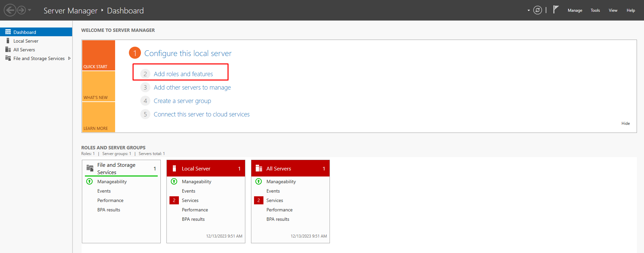The width and height of the screenshot is (644, 253).
Task: Open Manageability in All Servers tile
Action: pyautogui.click(x=281, y=182)
